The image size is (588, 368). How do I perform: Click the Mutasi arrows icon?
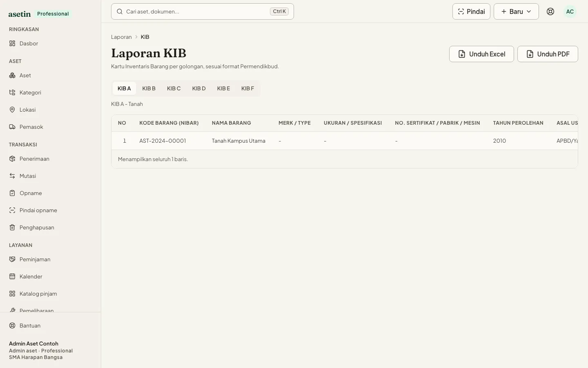12,176
